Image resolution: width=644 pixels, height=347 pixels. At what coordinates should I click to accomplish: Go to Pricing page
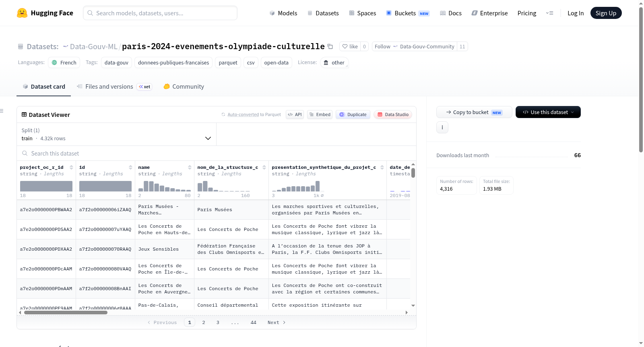527,13
